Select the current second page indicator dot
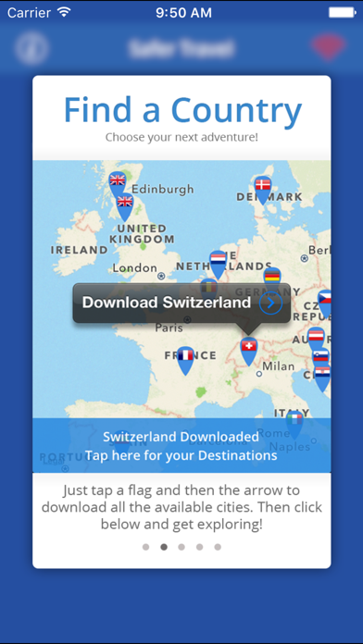 (164, 547)
